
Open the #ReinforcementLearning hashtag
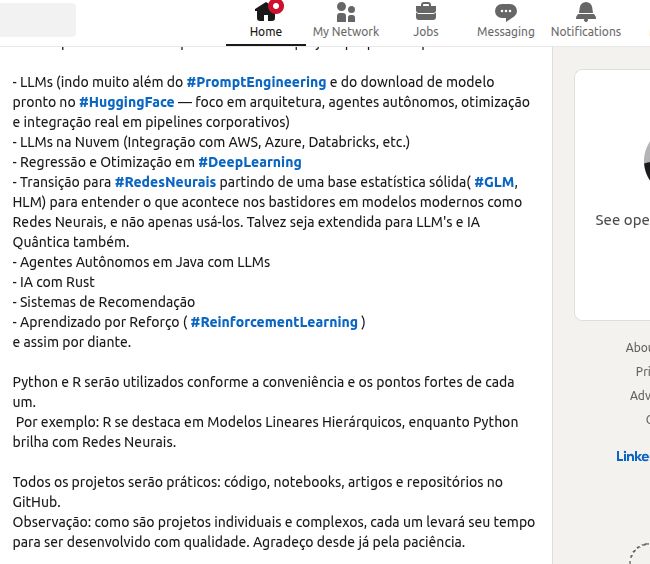(274, 322)
